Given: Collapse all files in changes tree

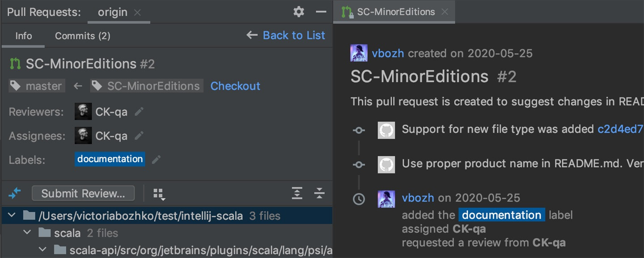Looking at the screenshot, I should coord(319,193).
